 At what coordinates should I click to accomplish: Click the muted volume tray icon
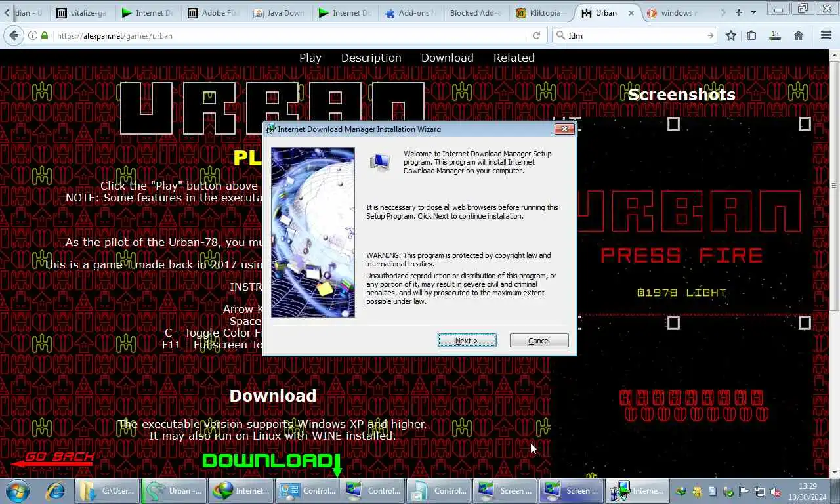[775, 492]
